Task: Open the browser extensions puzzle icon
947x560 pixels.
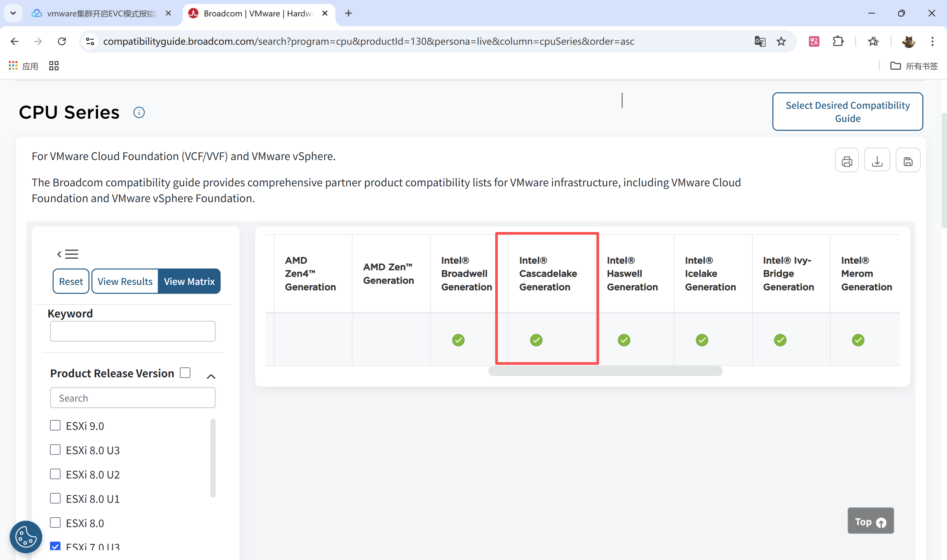Action: point(838,41)
